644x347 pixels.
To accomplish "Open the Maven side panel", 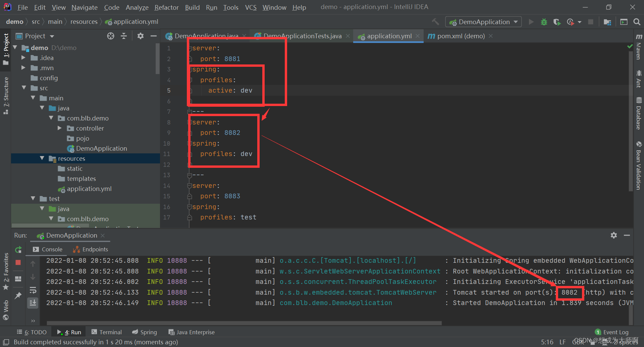I will (639, 47).
